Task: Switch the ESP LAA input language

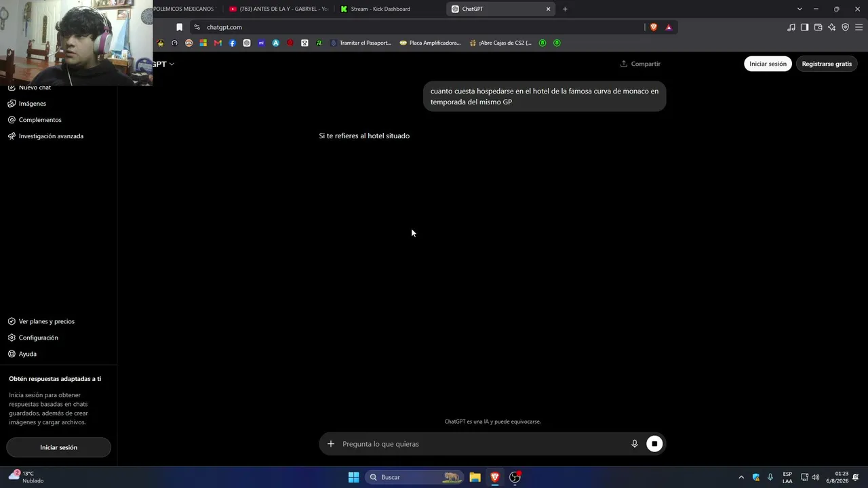Action: (787, 477)
